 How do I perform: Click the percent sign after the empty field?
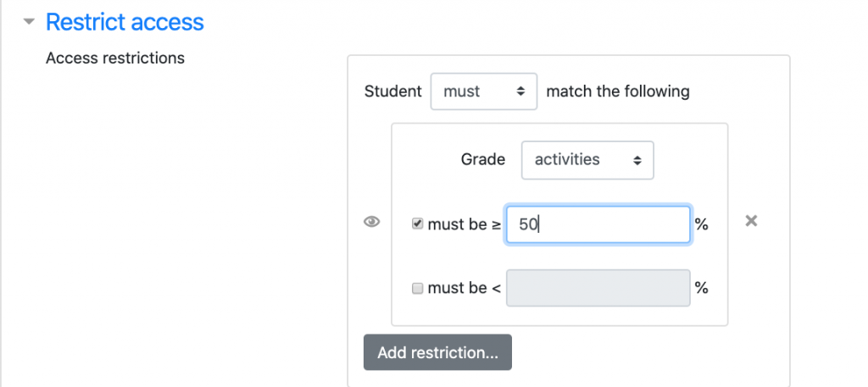click(701, 288)
